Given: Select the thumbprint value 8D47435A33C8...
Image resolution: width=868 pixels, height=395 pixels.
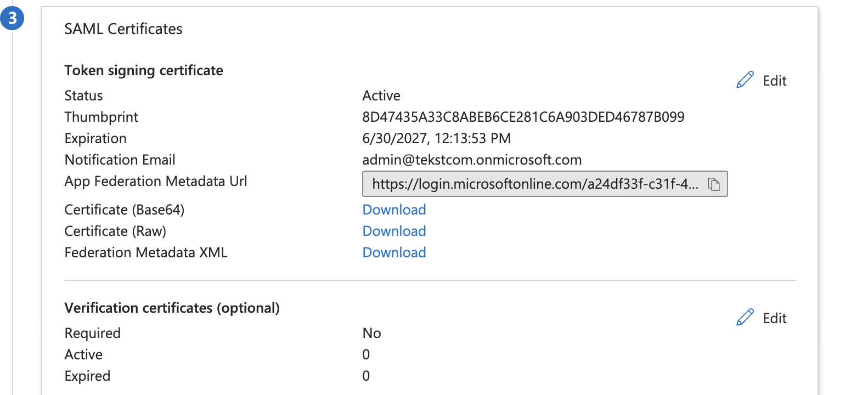Looking at the screenshot, I should click(x=523, y=117).
